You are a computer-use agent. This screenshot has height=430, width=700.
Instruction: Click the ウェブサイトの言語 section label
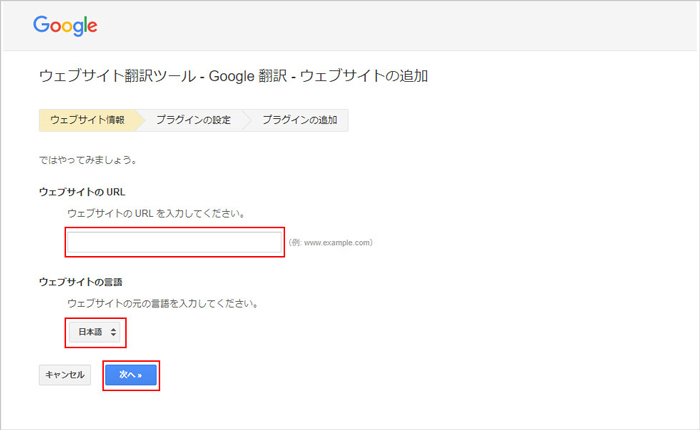click(x=81, y=282)
